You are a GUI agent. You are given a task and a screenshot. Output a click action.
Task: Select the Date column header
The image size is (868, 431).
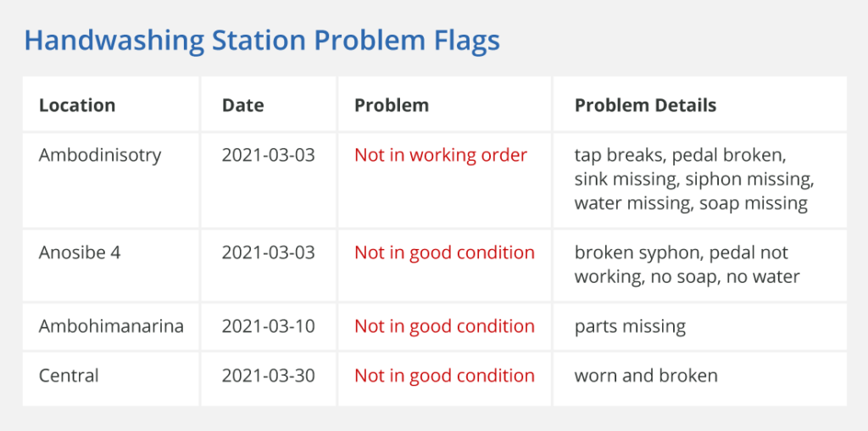(x=243, y=105)
